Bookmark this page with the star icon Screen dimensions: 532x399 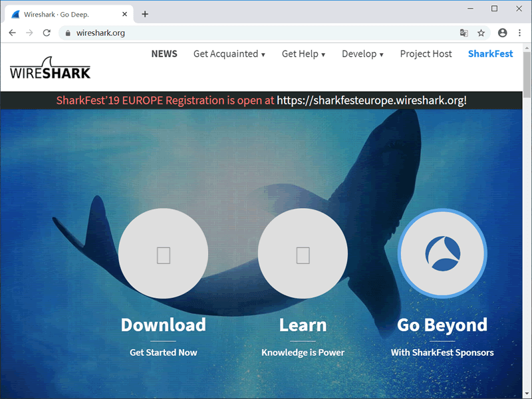(x=481, y=33)
